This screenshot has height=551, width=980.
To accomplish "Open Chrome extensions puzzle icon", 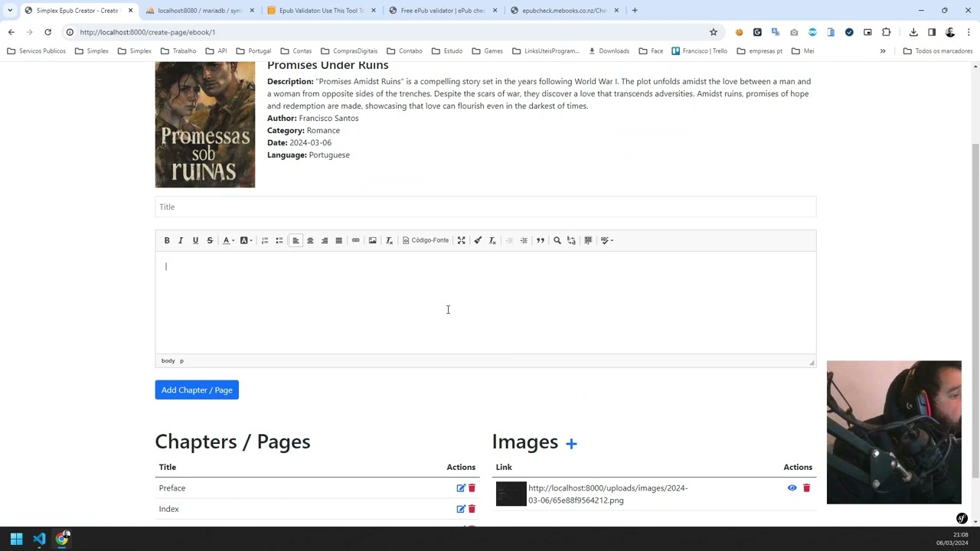I will coord(887,32).
